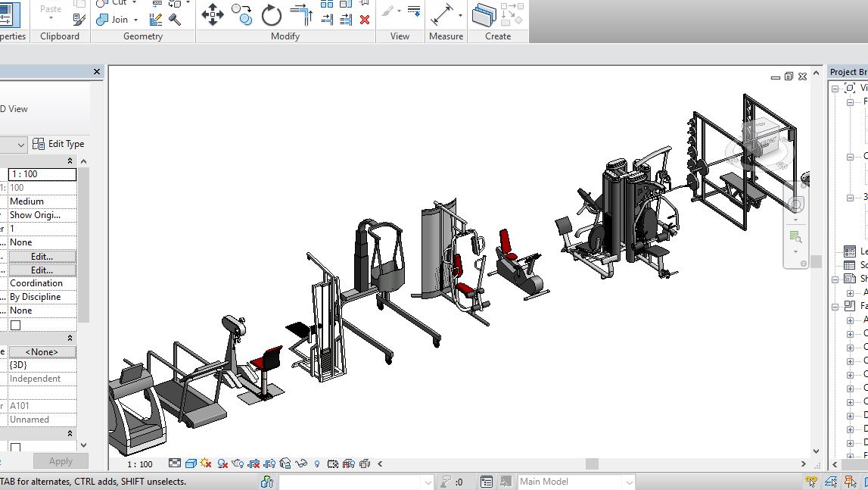Click the Temporary Hide/Isolate sunglasses icon
Image resolution: width=868 pixels, height=490 pixels.
(301, 463)
